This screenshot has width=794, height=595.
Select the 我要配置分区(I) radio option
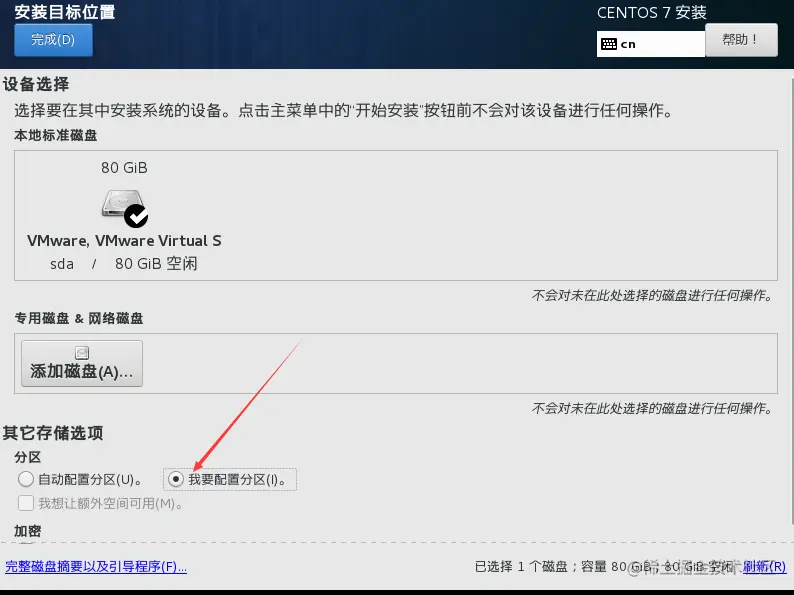[x=175, y=479]
